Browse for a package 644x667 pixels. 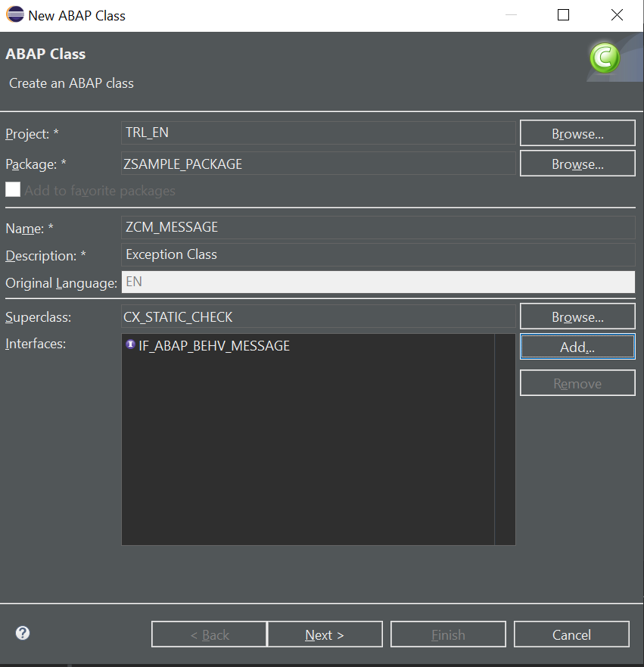pyautogui.click(x=577, y=164)
